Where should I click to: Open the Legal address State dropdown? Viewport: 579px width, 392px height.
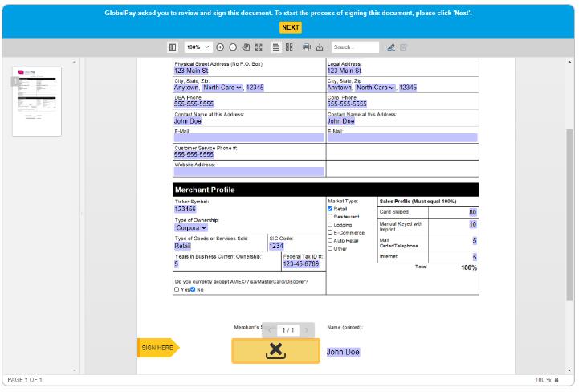[x=375, y=88]
